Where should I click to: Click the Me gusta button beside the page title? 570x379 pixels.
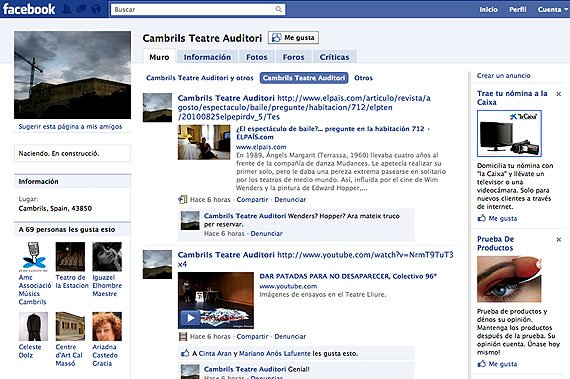coord(293,37)
